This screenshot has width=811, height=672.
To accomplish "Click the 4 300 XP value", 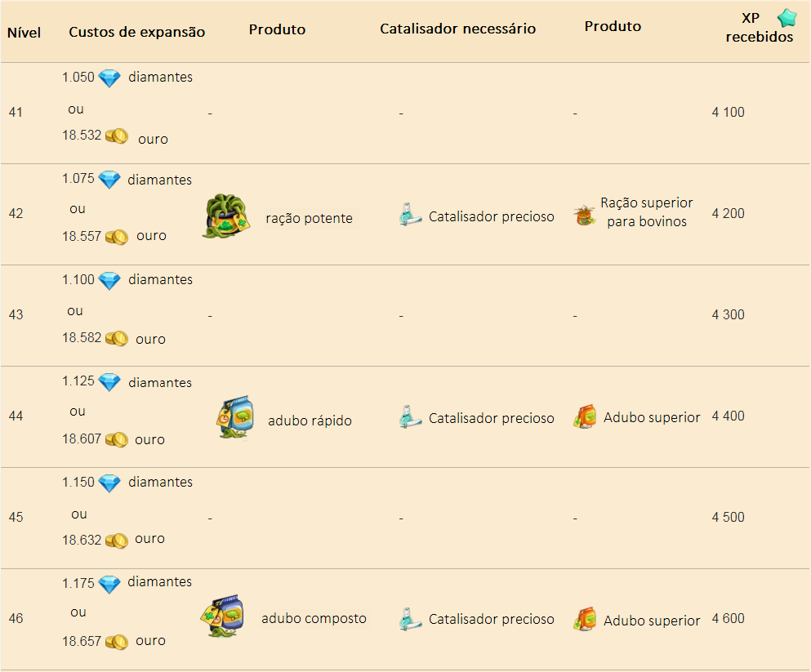I will (728, 314).
